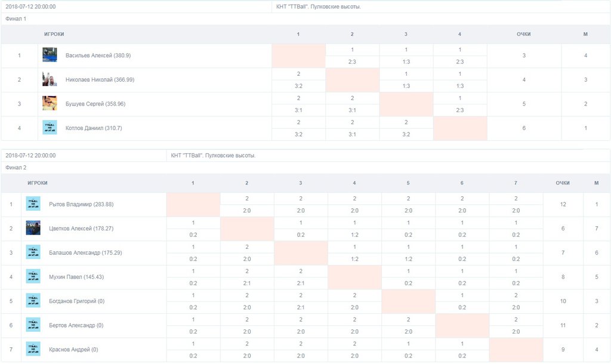Open Рытов Владимир's TTBall avatar icon
This screenshot has height=364, width=611.
33,204
